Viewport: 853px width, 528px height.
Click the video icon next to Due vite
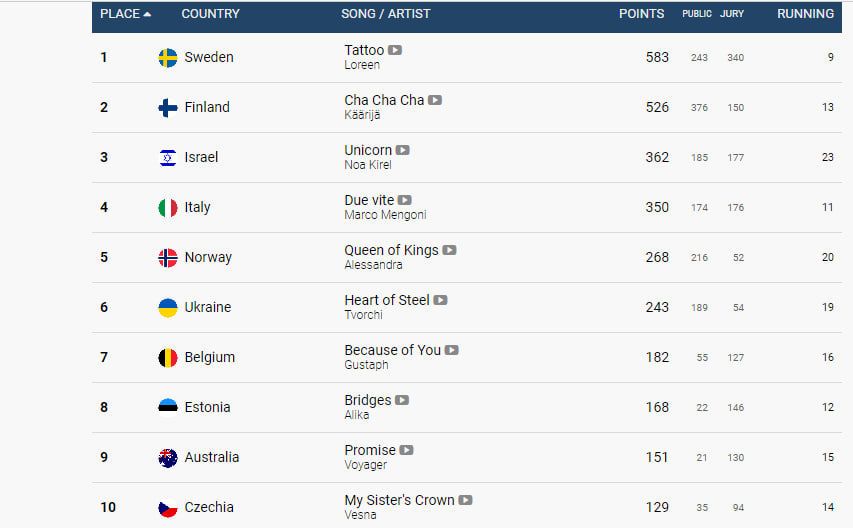click(x=405, y=200)
